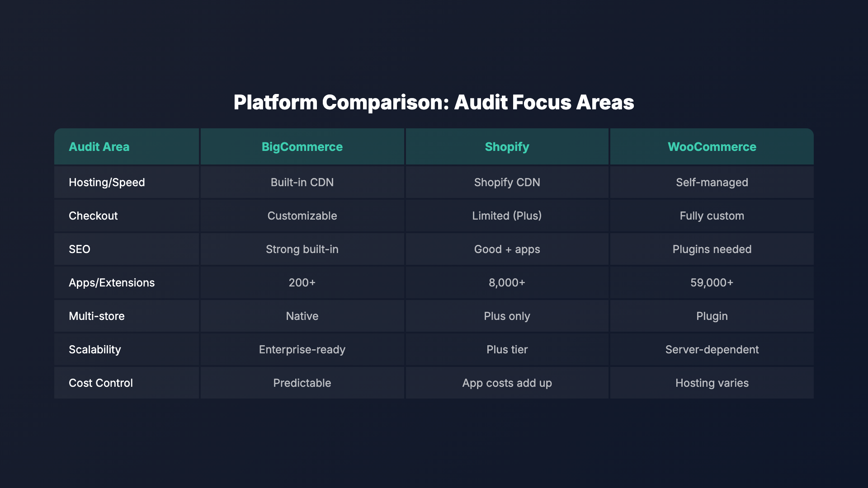Select the Enterprise-ready scalability cell
The width and height of the screenshot is (868, 488).
[x=302, y=349]
